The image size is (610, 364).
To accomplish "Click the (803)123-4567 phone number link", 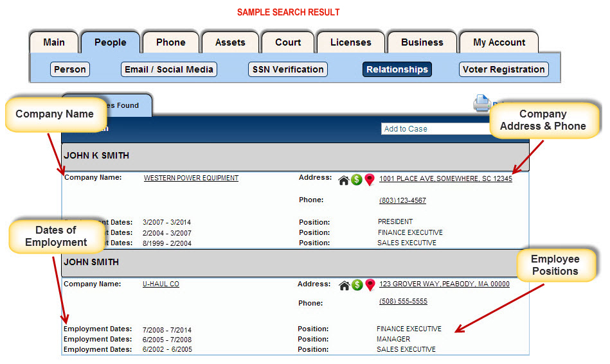I will pyautogui.click(x=402, y=200).
